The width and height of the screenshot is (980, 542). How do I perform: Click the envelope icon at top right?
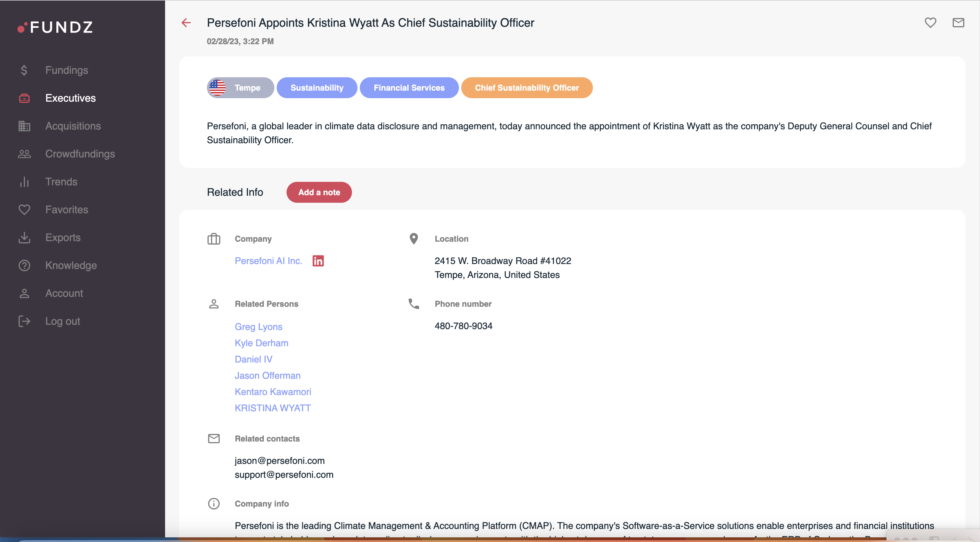click(958, 23)
